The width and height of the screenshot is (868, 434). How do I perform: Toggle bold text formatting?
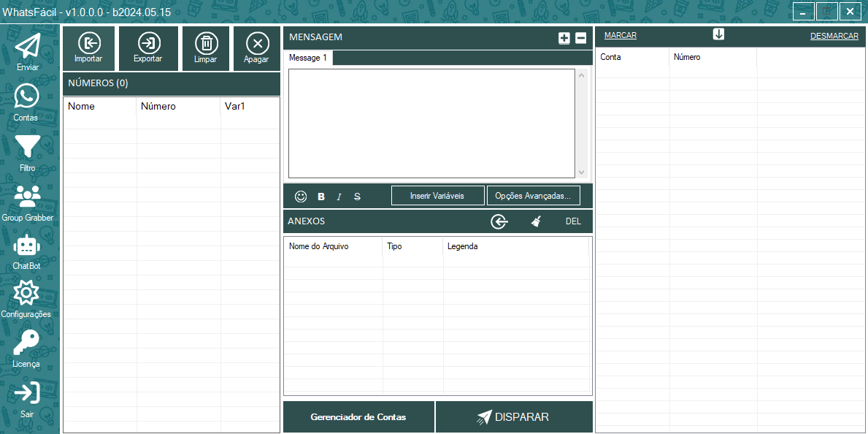321,197
